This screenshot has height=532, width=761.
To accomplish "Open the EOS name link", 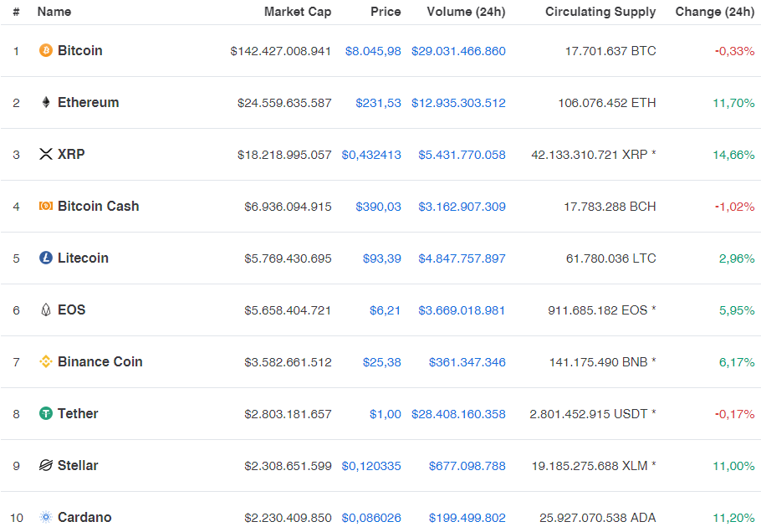I will [71, 309].
